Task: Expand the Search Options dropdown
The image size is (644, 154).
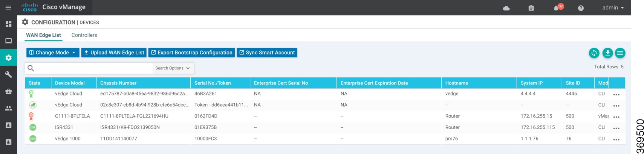Action: coord(173,68)
